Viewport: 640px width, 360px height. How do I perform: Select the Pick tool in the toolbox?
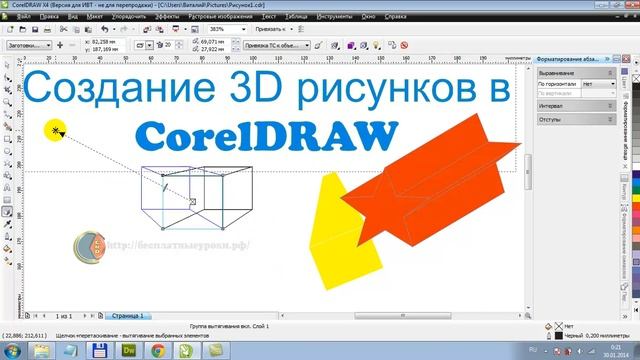click(x=7, y=65)
